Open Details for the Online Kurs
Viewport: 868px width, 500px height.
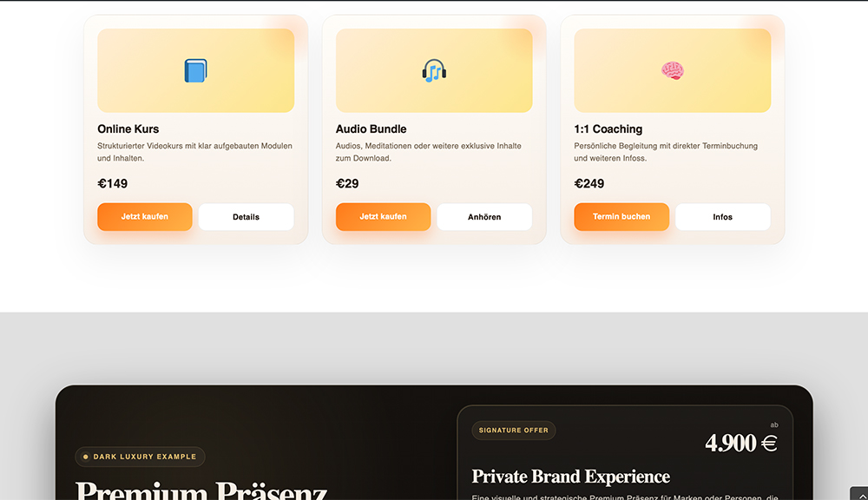[246, 217]
